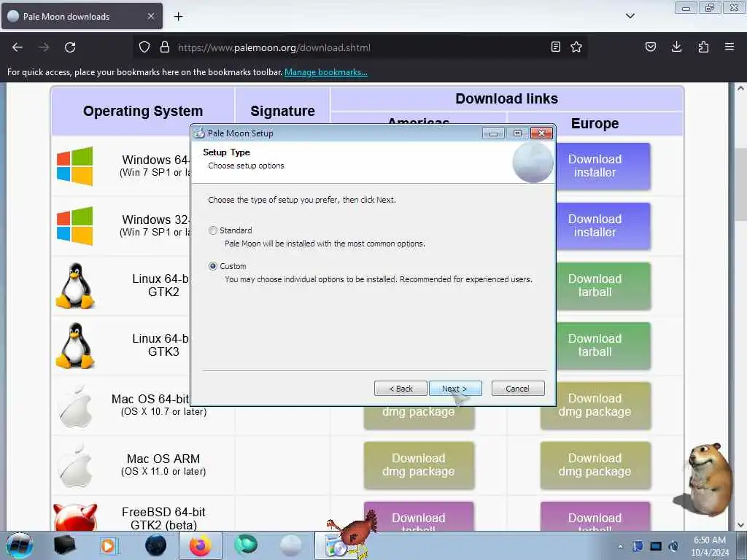
Task: Bookmark this page with the star icon
Action: coord(576,47)
